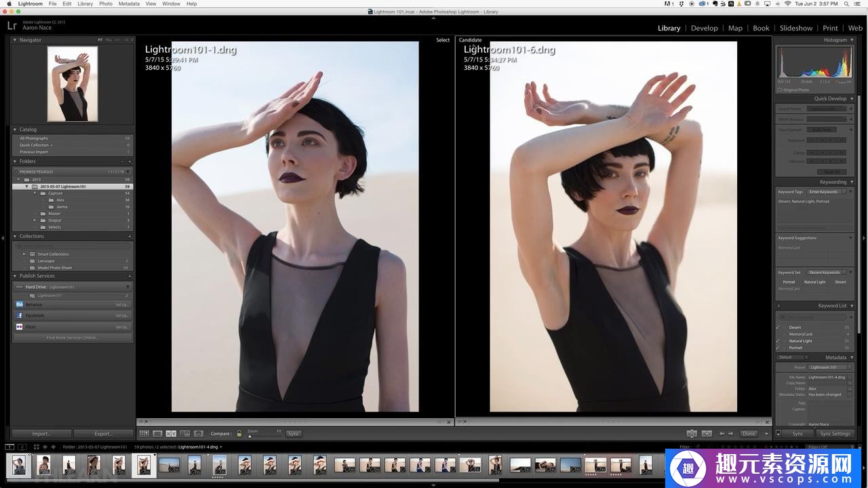Switch to Survey view icon

184,434
